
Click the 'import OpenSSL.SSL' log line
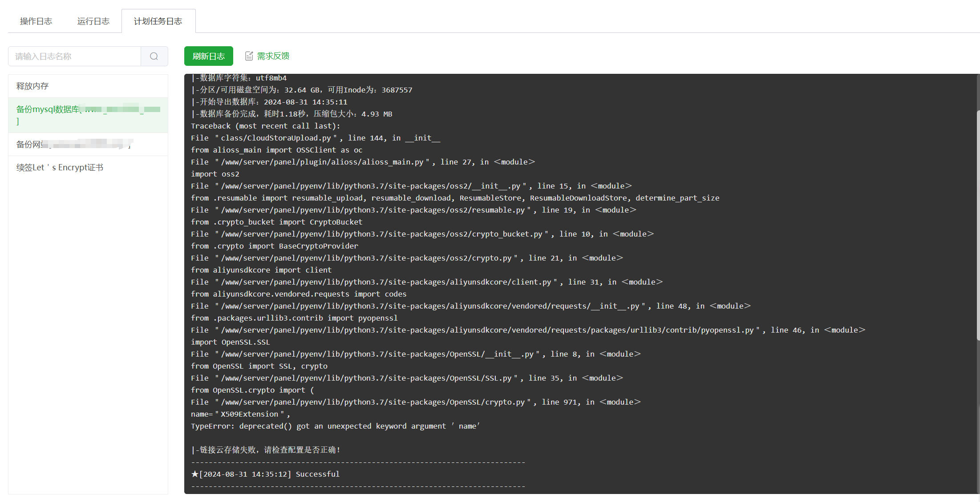[231, 342]
